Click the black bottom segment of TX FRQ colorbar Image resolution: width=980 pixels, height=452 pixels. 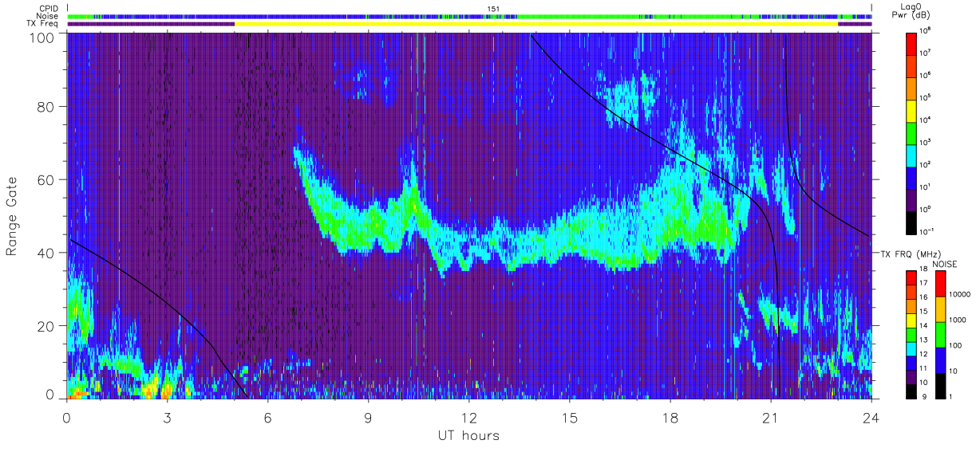click(911, 390)
